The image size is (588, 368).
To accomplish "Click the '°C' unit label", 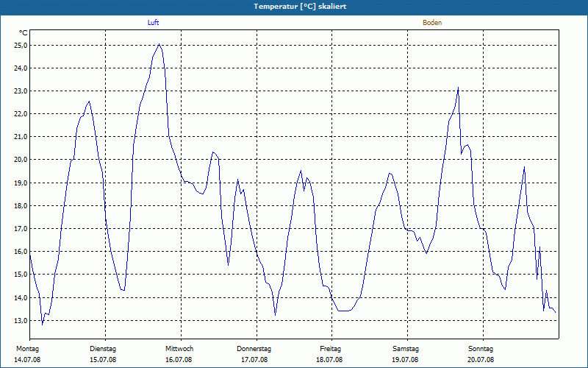I will [x=24, y=33].
